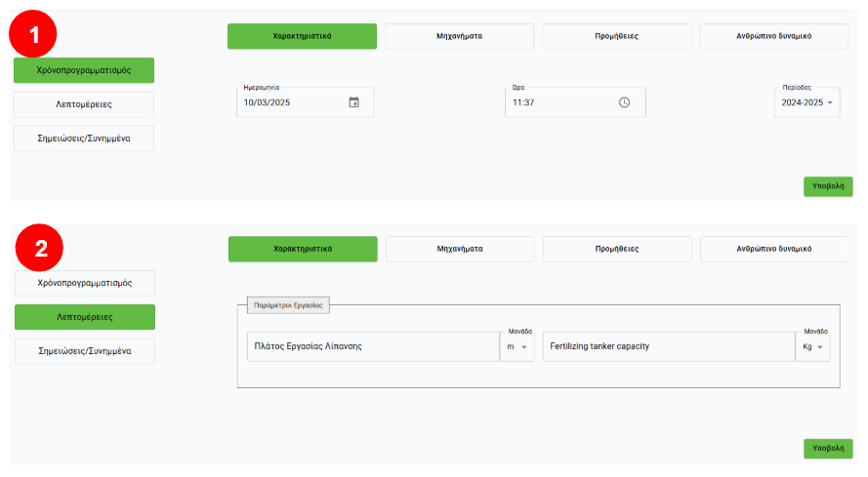Click green Χρόνοπρογραμματισμός button in section 1
The height and width of the screenshot is (477, 868).
click(x=84, y=70)
